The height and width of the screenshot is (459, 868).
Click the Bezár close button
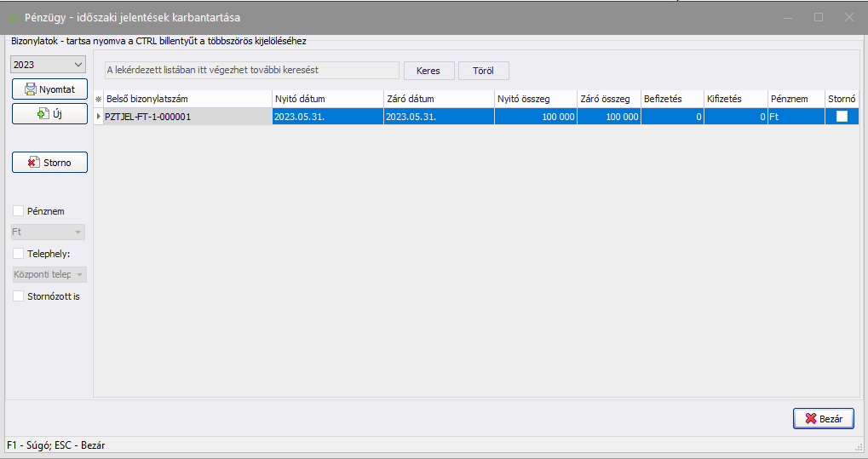coord(823,418)
